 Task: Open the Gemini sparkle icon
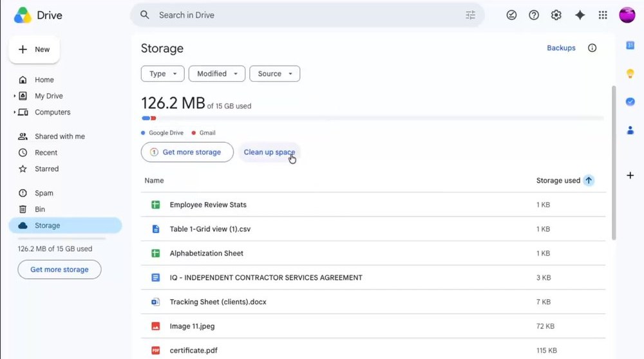click(580, 15)
